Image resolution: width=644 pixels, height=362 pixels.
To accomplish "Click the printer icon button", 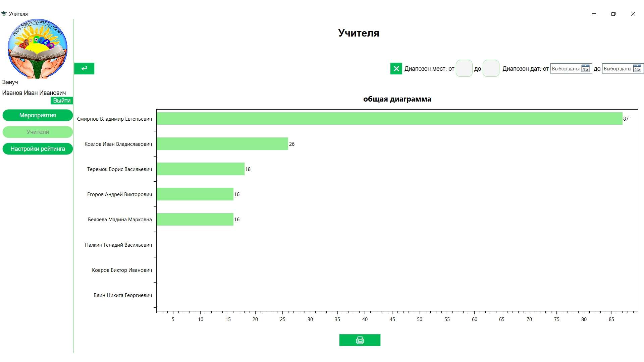I will click(360, 340).
